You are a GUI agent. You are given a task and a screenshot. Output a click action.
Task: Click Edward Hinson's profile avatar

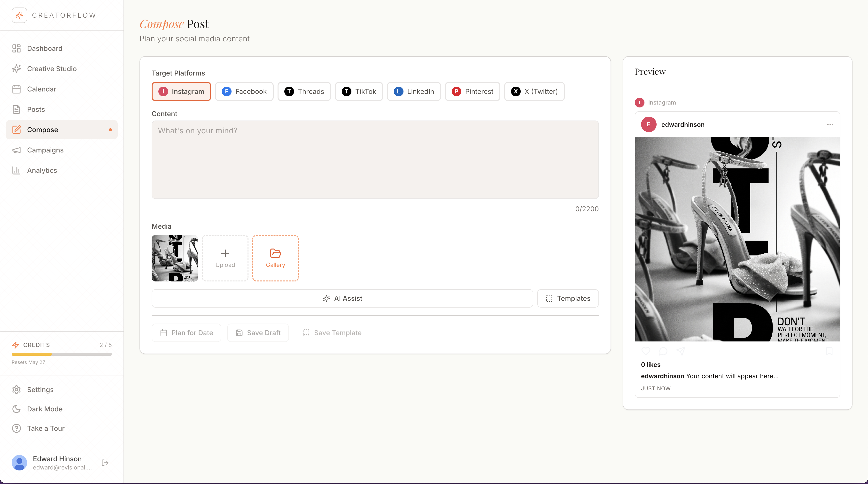tap(19, 463)
